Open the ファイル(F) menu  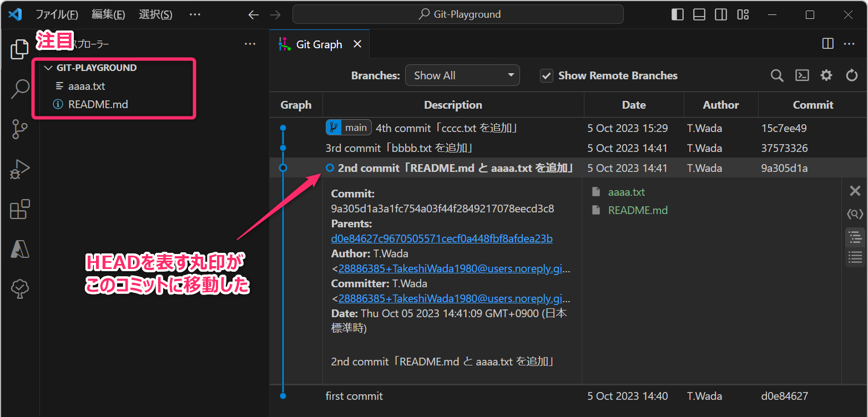pyautogui.click(x=57, y=14)
